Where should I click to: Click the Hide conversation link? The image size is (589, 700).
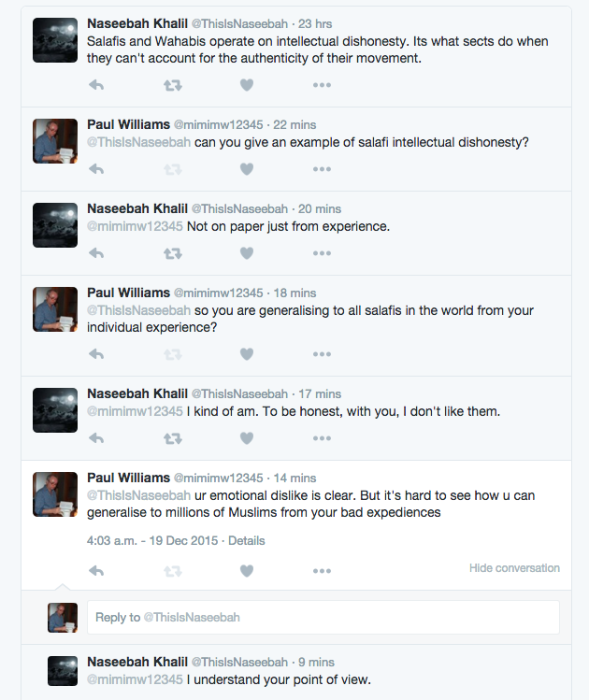point(514,568)
